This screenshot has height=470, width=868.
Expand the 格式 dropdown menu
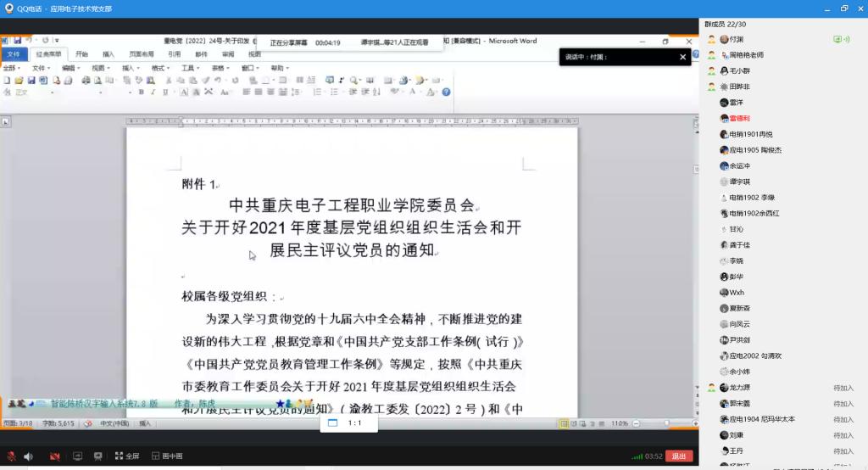[x=160, y=68]
